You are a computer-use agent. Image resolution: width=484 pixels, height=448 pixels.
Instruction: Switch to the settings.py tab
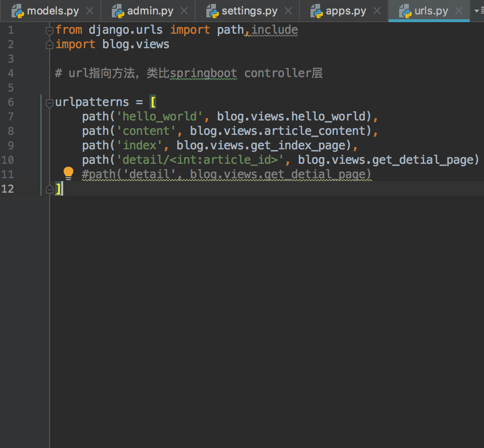point(249,11)
